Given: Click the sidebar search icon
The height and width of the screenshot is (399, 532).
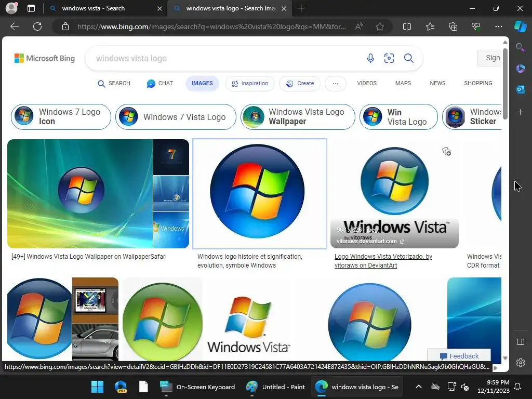Looking at the screenshot, I should point(520,47).
